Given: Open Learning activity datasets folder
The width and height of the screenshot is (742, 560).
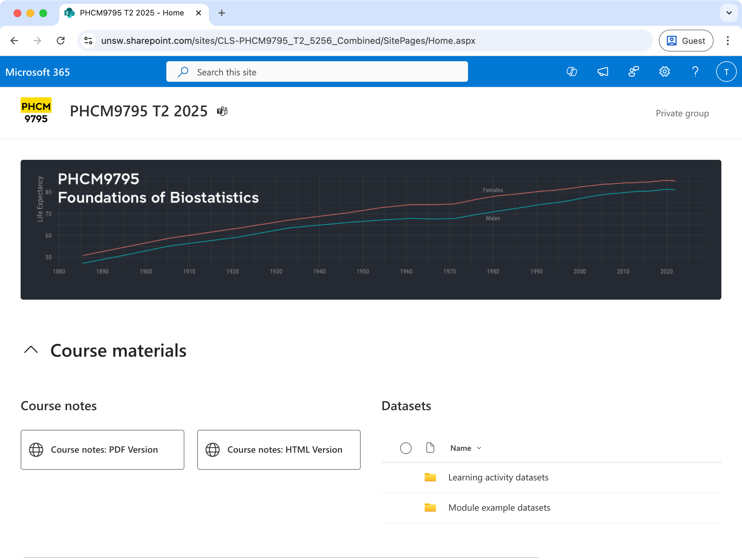Looking at the screenshot, I should (x=498, y=477).
